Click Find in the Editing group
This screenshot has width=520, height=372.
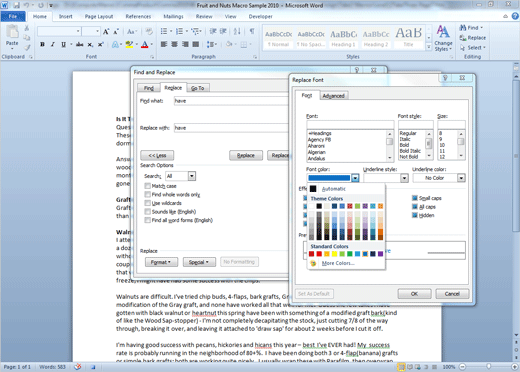[x=471, y=28]
